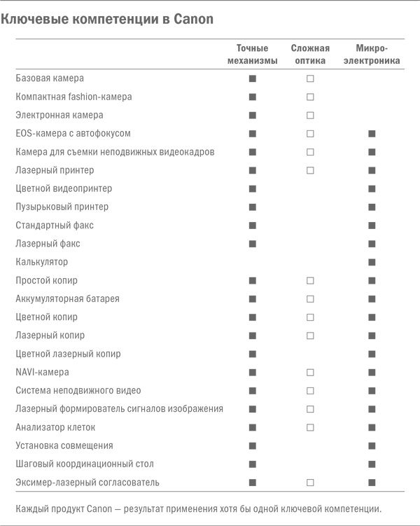Click the Микроэлектроника column header

pyautogui.click(x=377, y=55)
